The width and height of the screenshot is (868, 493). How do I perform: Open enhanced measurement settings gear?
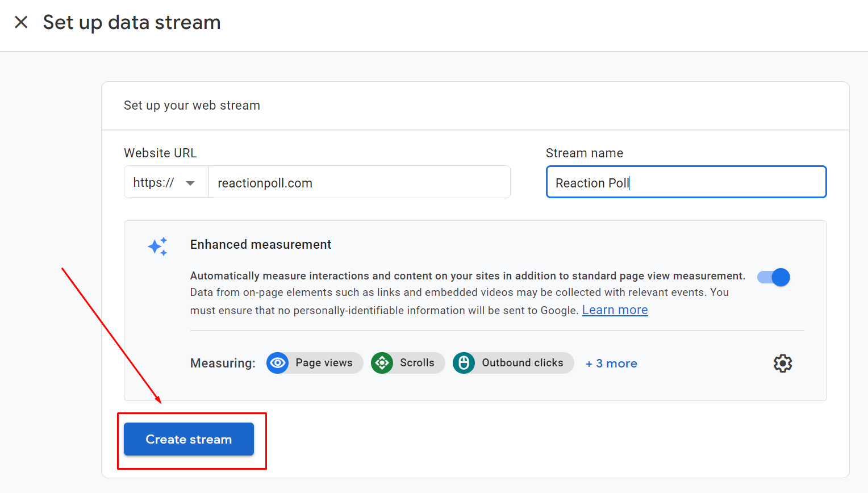(x=783, y=364)
